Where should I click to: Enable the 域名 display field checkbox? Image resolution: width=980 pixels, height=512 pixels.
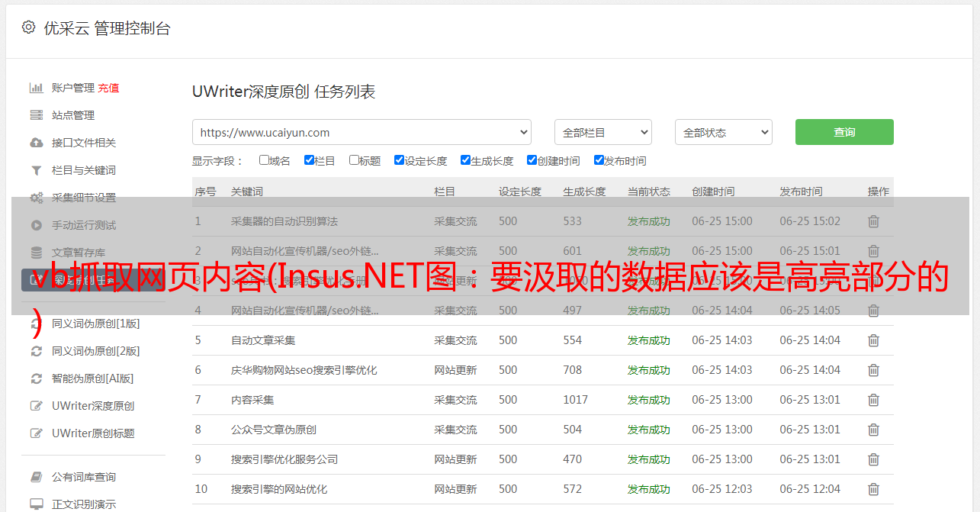click(x=264, y=160)
